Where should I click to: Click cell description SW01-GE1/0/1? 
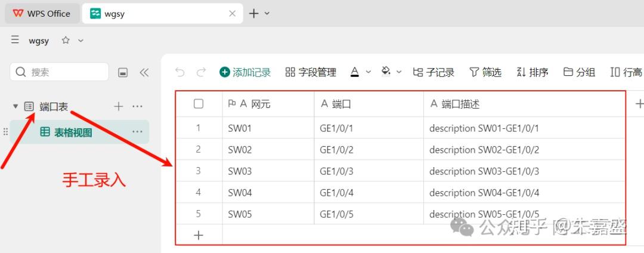pyautogui.click(x=525, y=128)
